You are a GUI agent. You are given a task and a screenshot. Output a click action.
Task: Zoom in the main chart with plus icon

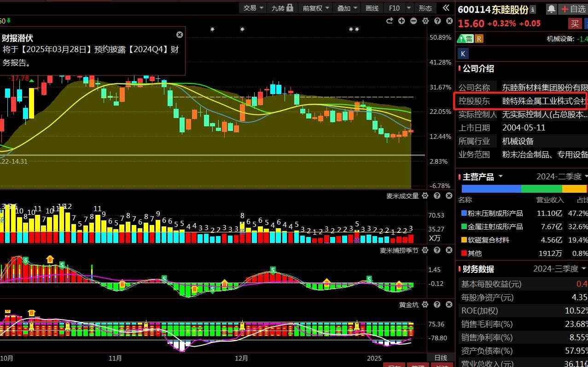tap(402, 21)
